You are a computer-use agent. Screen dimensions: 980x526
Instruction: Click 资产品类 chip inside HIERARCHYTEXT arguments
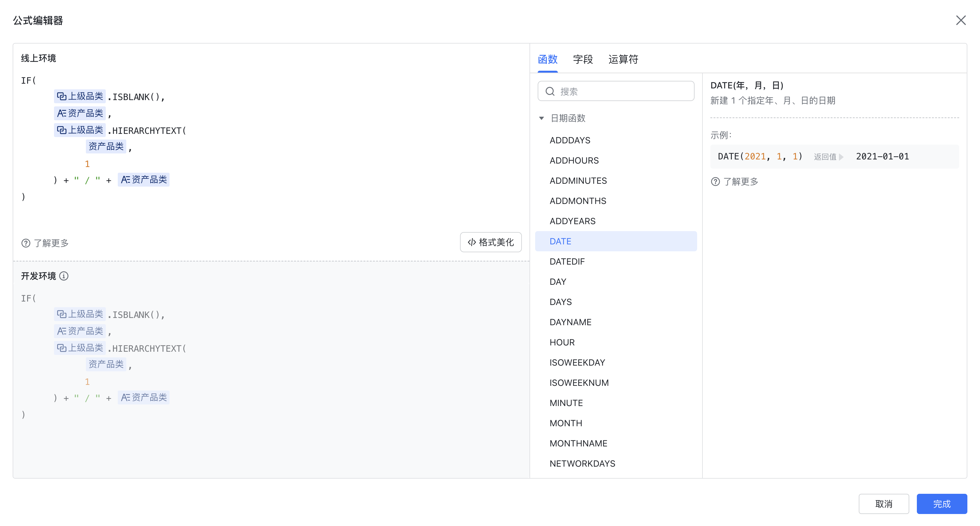(106, 146)
